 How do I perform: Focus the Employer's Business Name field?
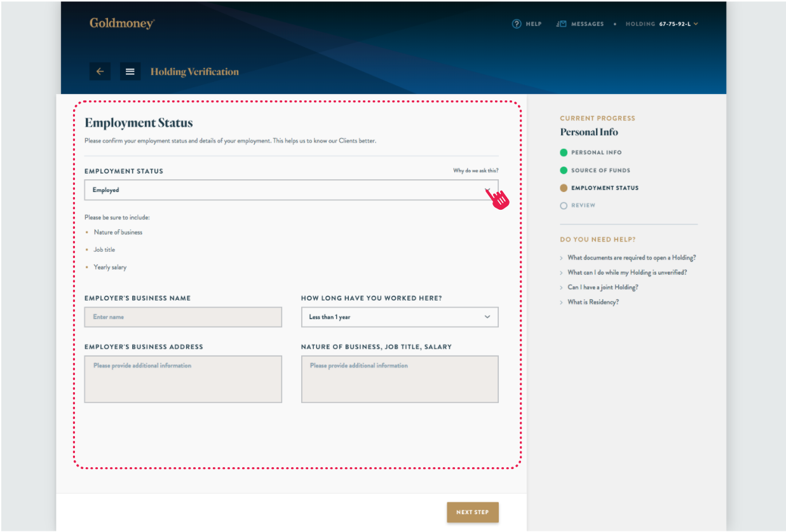pyautogui.click(x=183, y=317)
